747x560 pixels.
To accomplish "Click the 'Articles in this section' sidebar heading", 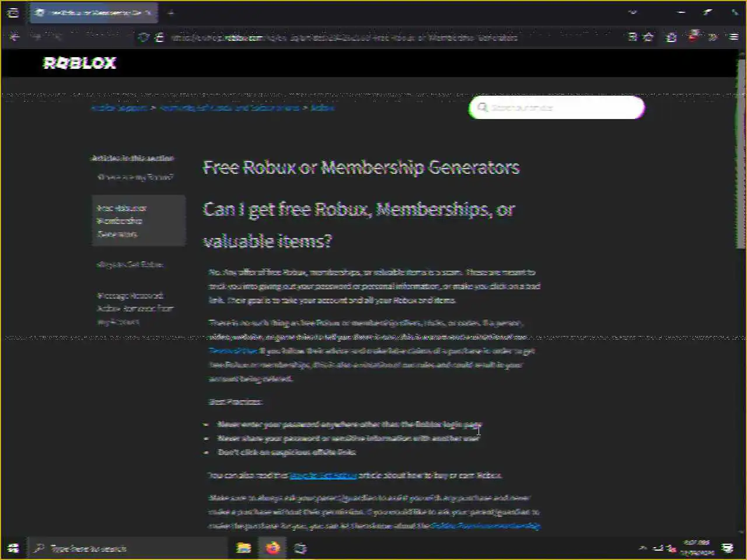I will (x=132, y=158).
